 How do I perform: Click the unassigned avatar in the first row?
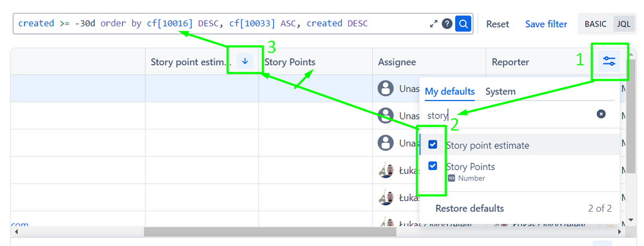click(385, 88)
